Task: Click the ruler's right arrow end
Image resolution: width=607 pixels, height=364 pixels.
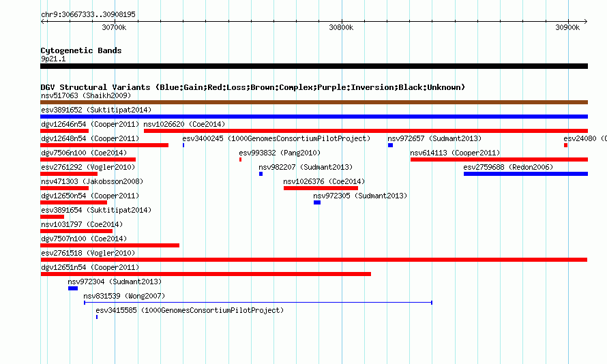Action: [585, 22]
